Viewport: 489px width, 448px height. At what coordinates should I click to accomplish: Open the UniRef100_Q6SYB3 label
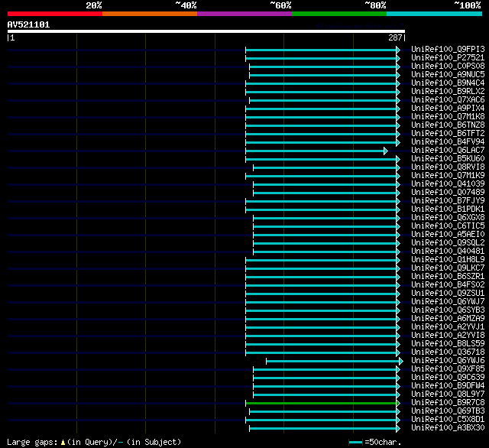tap(448, 310)
